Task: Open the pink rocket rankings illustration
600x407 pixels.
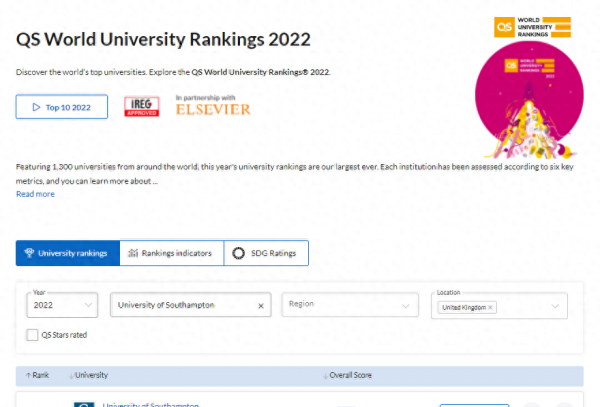Action: point(529,100)
